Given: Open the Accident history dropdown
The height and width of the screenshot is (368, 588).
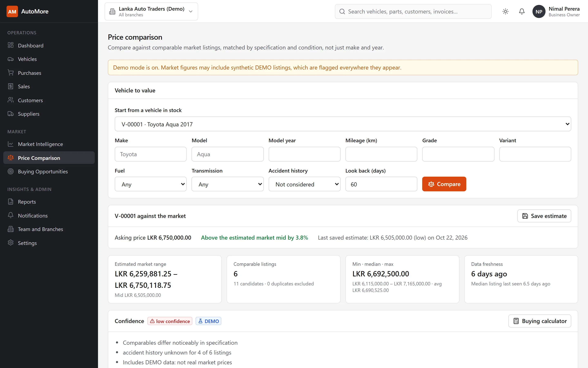Looking at the screenshot, I should [x=304, y=184].
